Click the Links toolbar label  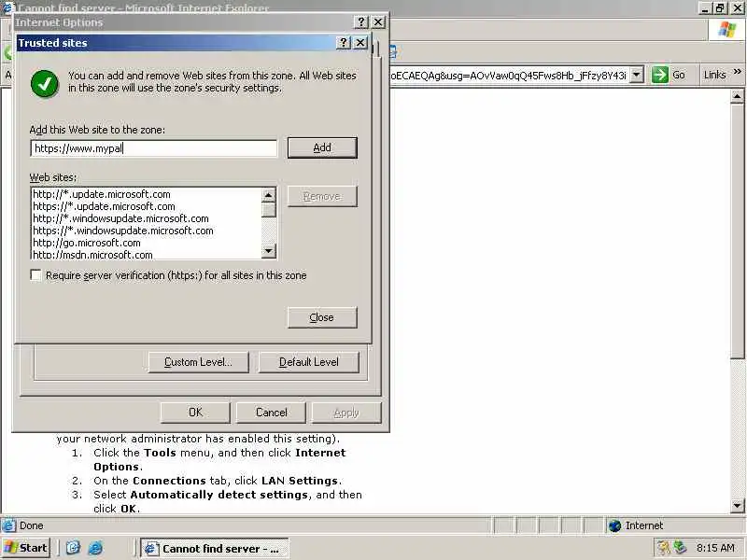[714, 75]
